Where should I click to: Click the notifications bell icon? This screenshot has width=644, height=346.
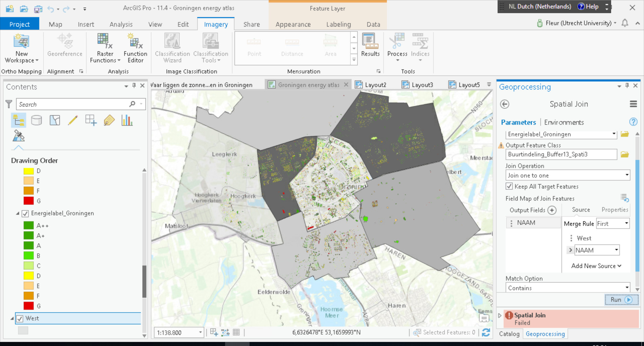(x=625, y=23)
